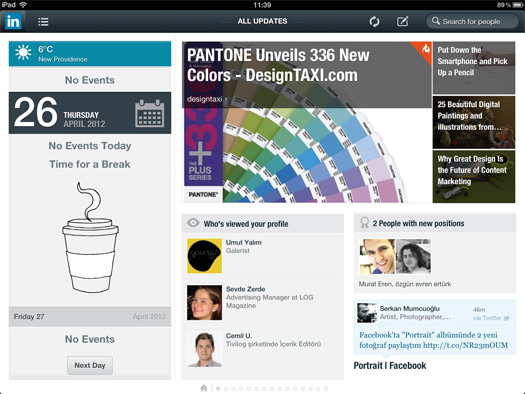Open the PANTONE Unveils 336 New Colors story
This screenshot has height=394, width=525.
click(306, 122)
